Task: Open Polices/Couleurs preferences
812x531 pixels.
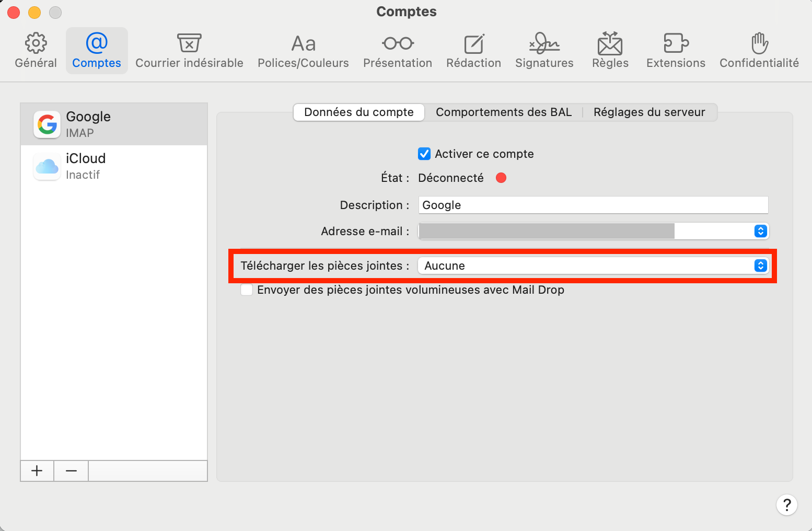Action: click(303, 51)
